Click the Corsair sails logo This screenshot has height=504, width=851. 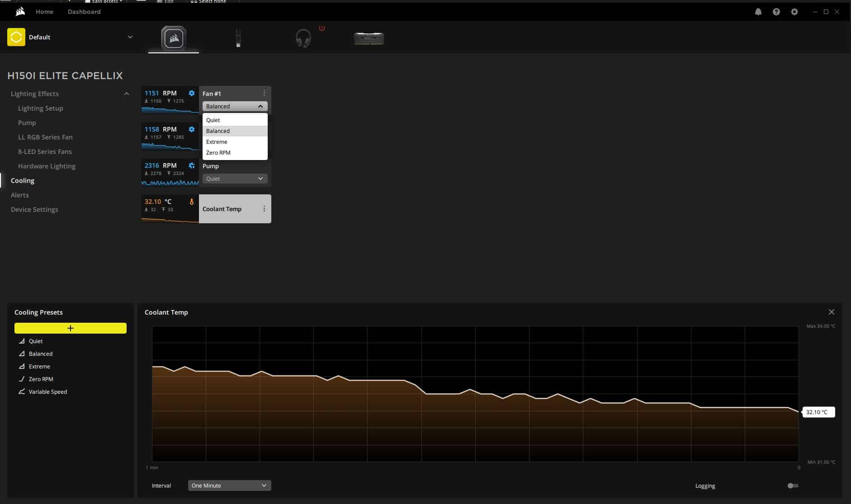click(x=20, y=12)
